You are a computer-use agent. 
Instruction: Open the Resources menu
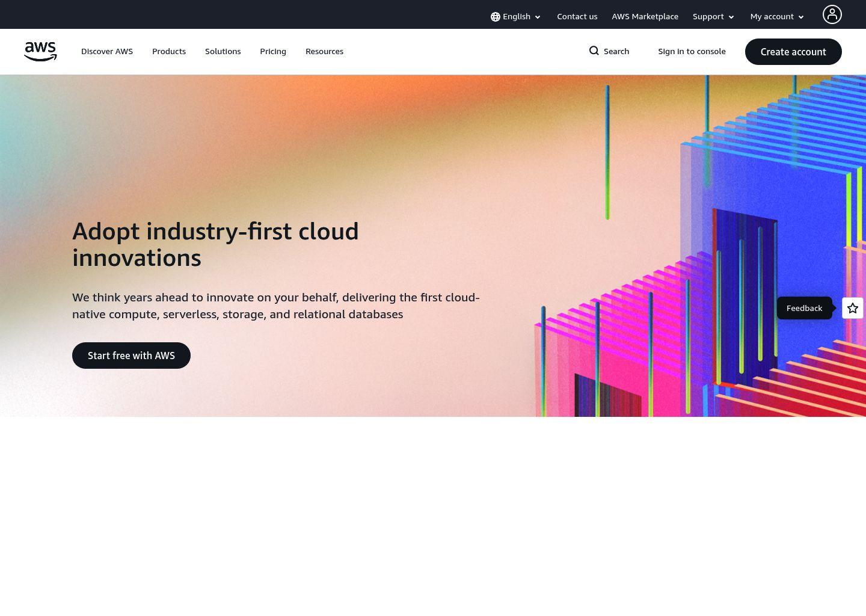coord(324,52)
